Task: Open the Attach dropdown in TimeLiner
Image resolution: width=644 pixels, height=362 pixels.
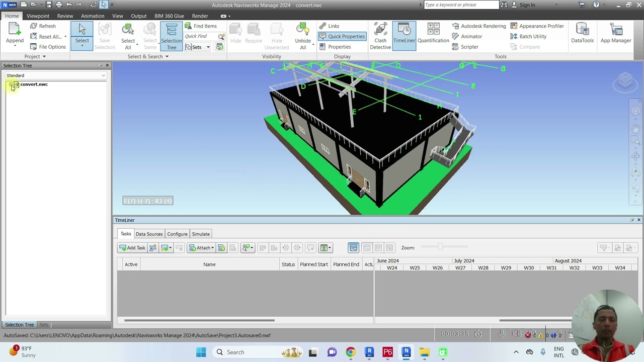Action: click(201, 248)
